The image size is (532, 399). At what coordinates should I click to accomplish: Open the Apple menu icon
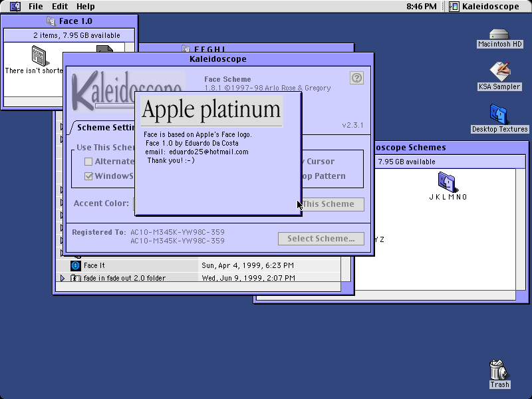15,7
